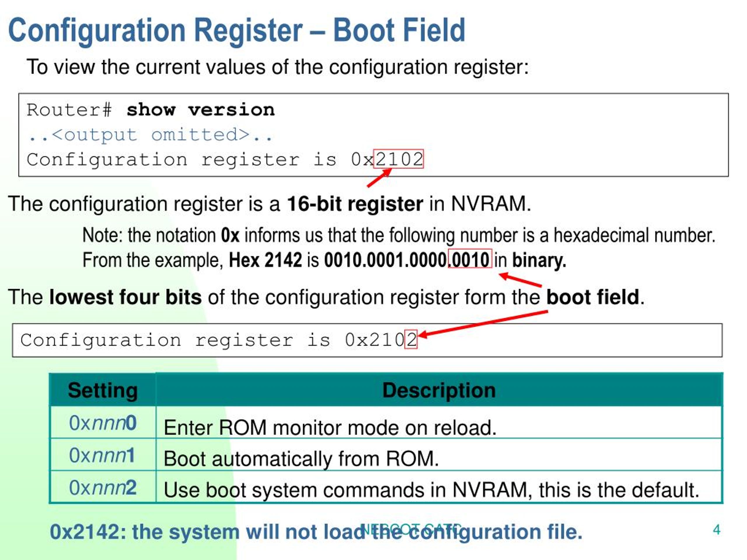The width and height of the screenshot is (747, 560).
Task: Click the bold 'lowest four bits' phrase
Action: [125, 297]
